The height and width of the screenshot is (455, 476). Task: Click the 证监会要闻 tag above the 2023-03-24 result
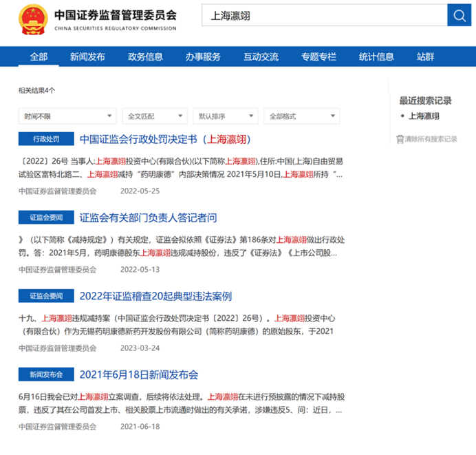[46, 296]
